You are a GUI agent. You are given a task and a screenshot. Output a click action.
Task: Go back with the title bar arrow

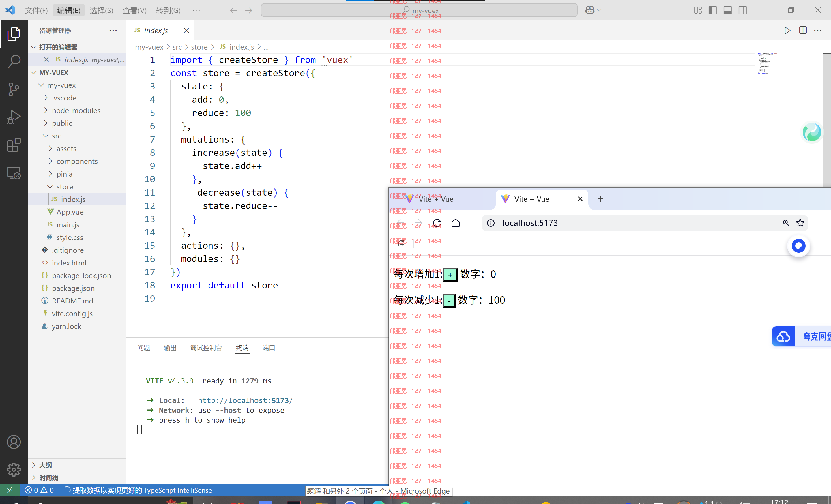[x=233, y=10]
